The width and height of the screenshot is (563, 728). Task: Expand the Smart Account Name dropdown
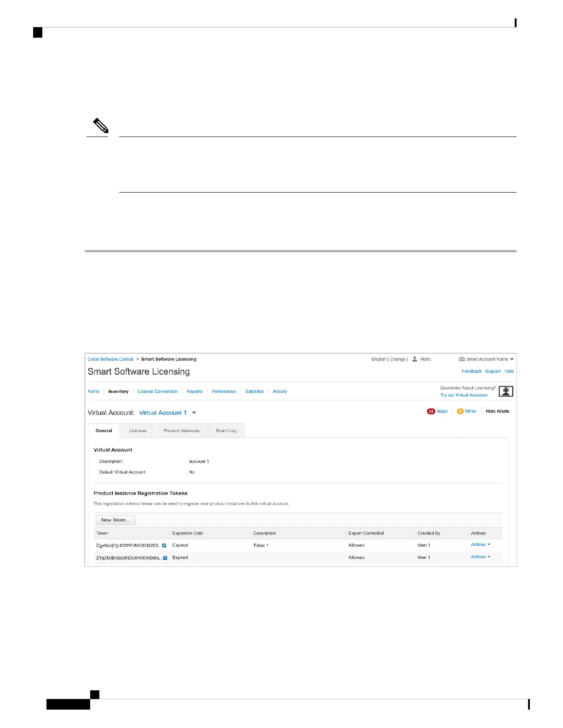(x=512, y=359)
